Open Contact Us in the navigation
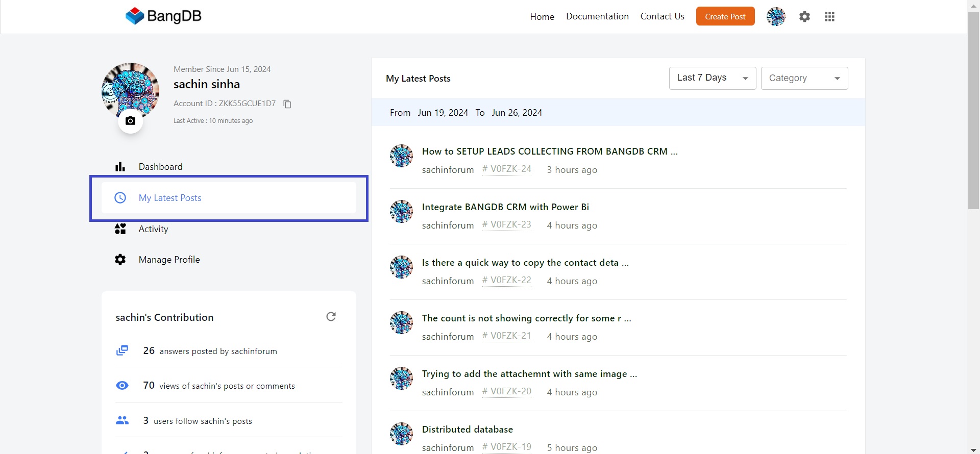The image size is (980, 454). 663,16
